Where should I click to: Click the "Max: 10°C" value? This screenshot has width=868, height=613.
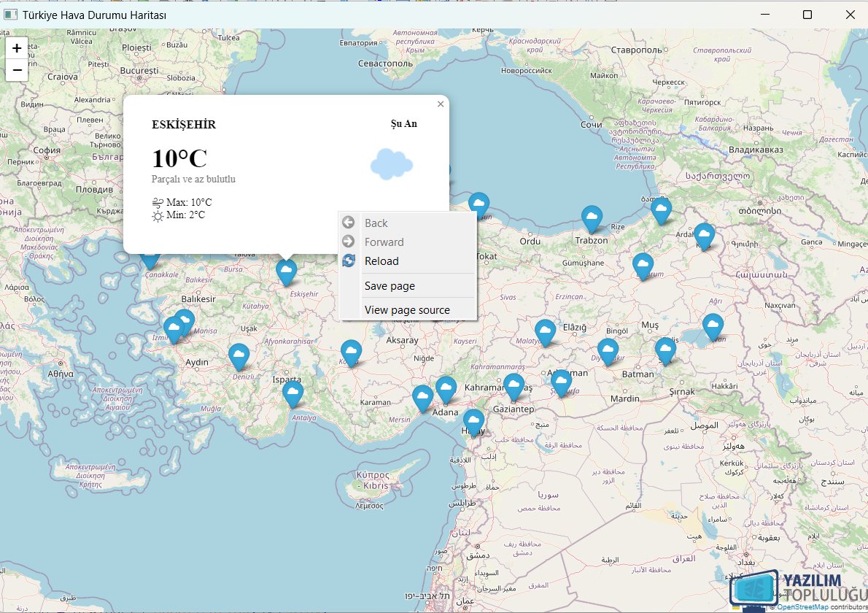(x=189, y=203)
